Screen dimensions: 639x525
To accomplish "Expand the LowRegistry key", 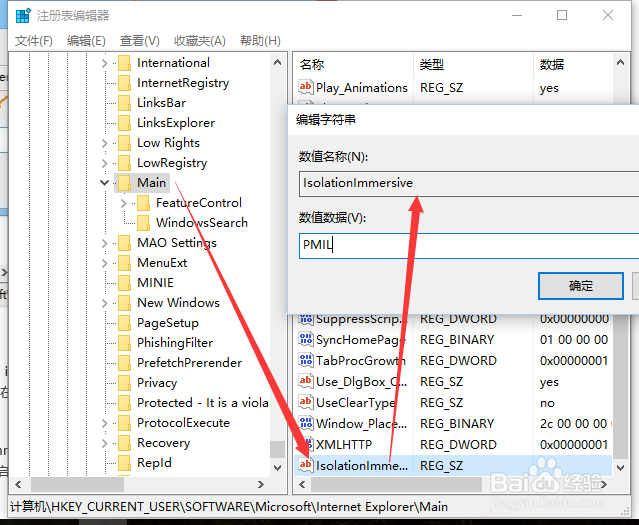I will pyautogui.click(x=104, y=163).
